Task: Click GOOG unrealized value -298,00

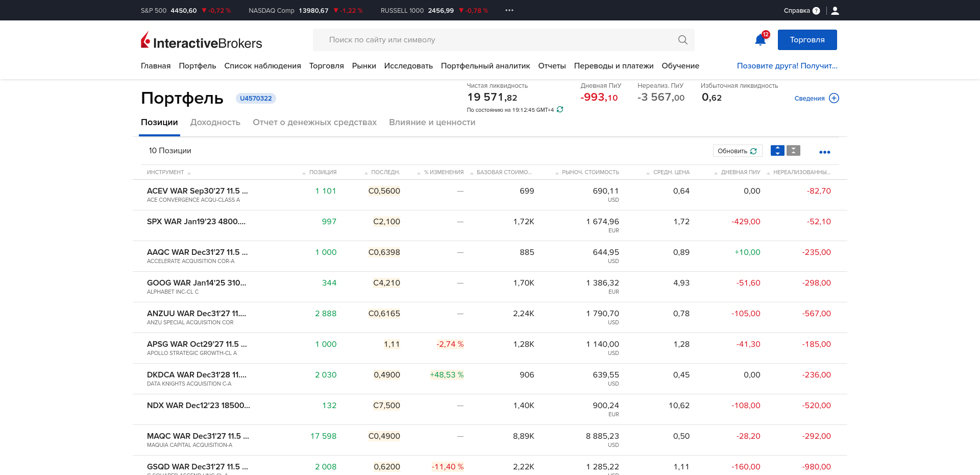Action: pyautogui.click(x=817, y=283)
